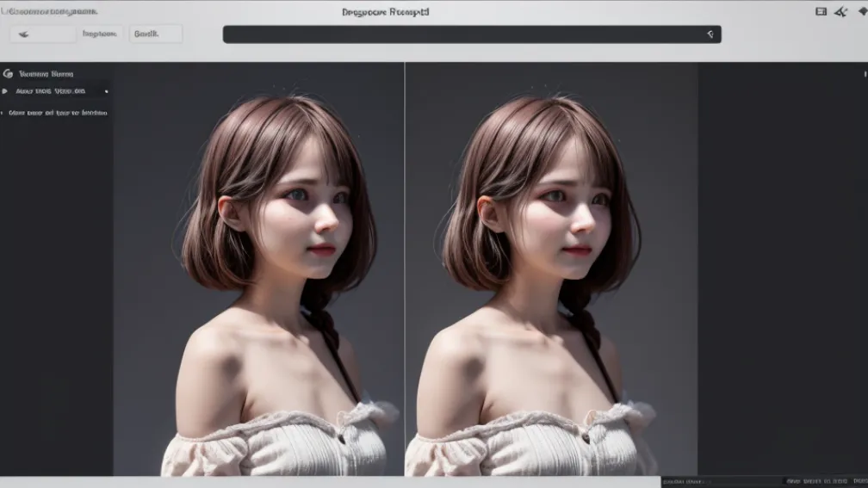Expand the second sidebar row with its small arrow
868x488 pixels.
click(3, 113)
